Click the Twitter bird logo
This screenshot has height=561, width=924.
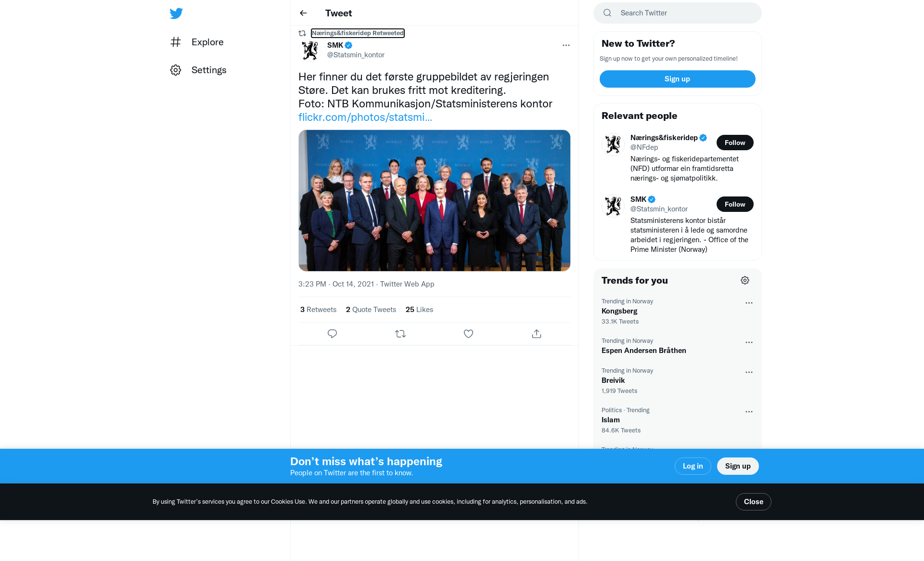coord(176,13)
